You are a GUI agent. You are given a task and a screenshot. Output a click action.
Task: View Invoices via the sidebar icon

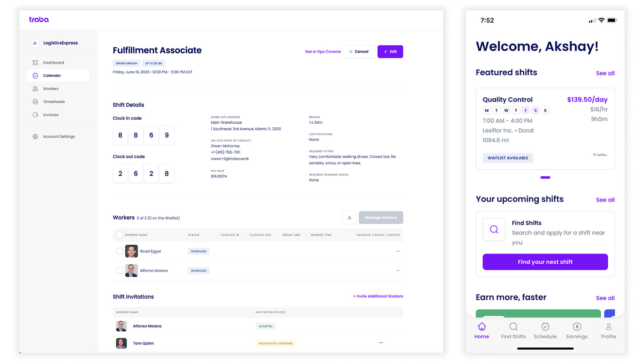(x=35, y=114)
